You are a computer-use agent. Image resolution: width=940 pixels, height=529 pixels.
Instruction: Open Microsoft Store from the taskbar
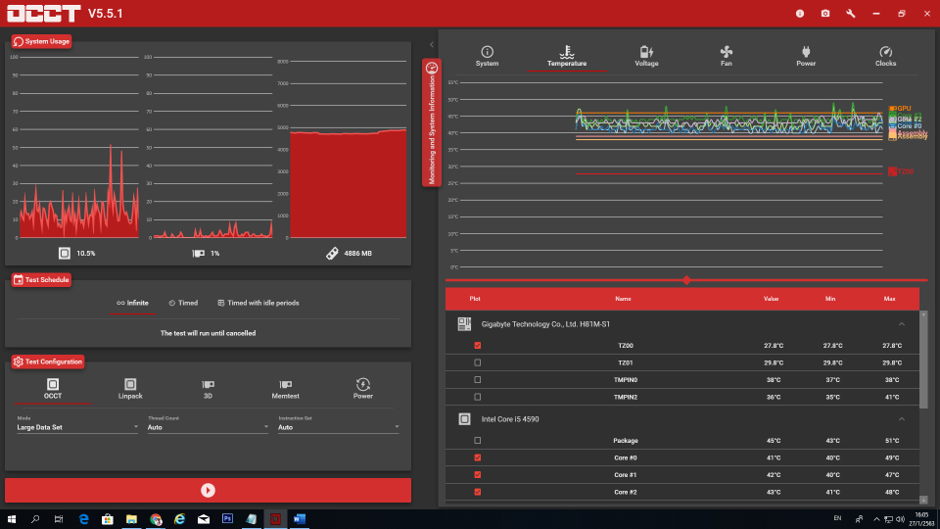pos(107,519)
